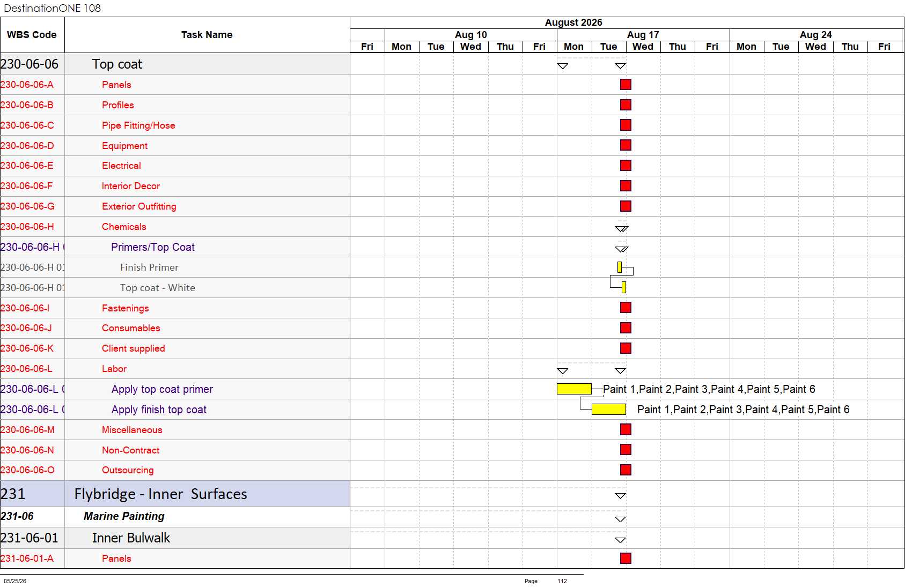The width and height of the screenshot is (905, 588).
Task: Select the Top coat task row
Action: [x=175, y=64]
